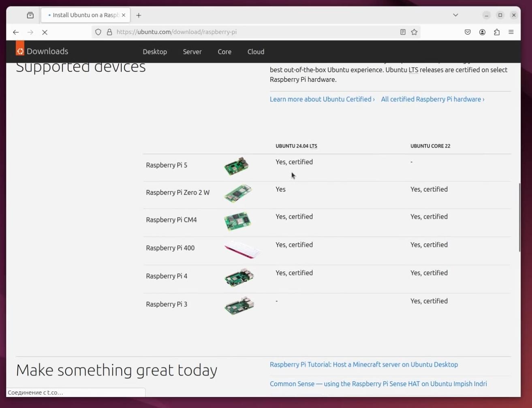Click the Raspberry Pi 3 label
The image size is (532, 408).
(x=167, y=304)
